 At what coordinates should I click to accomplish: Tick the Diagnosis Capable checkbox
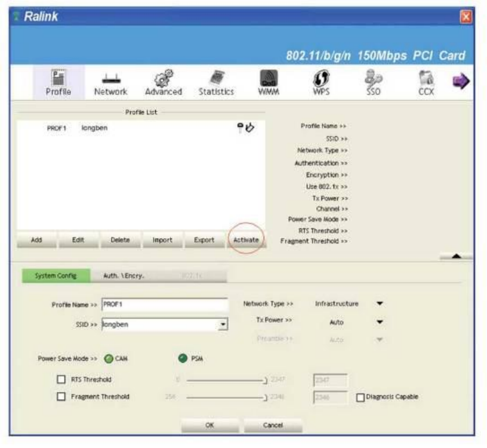tap(360, 397)
